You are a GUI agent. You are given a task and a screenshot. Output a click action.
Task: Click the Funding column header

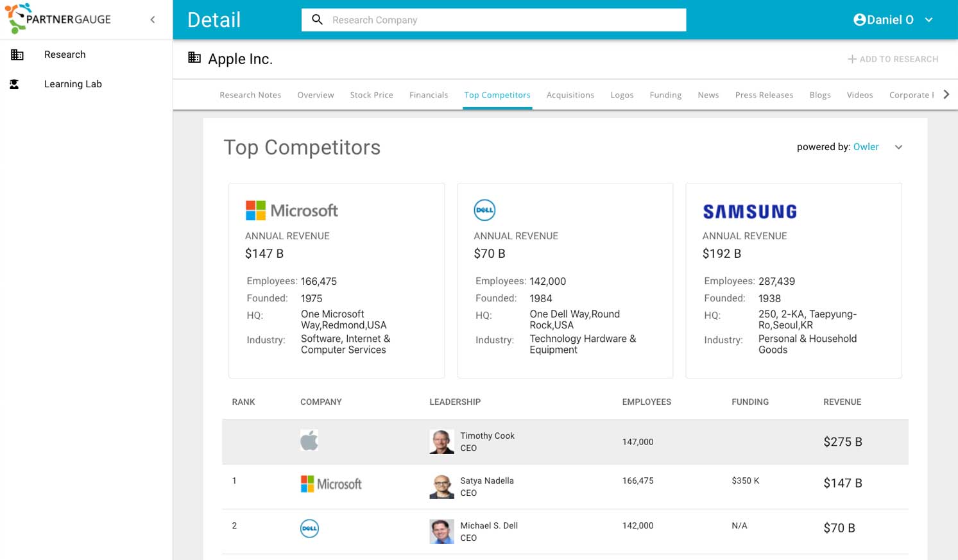750,402
